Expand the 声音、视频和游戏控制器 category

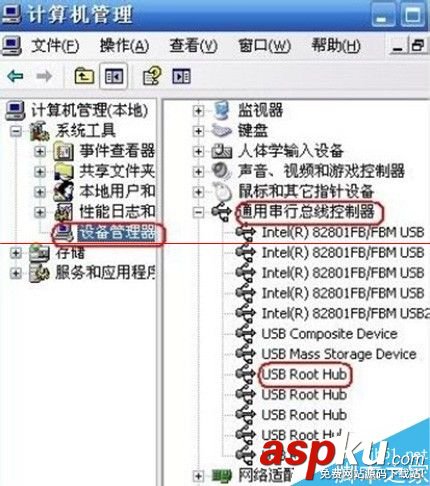click(x=198, y=172)
